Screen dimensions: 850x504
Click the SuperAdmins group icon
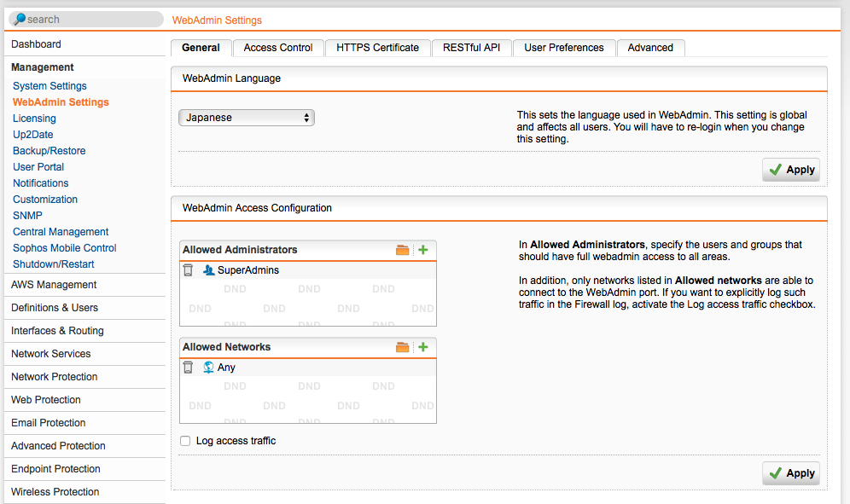coord(208,270)
